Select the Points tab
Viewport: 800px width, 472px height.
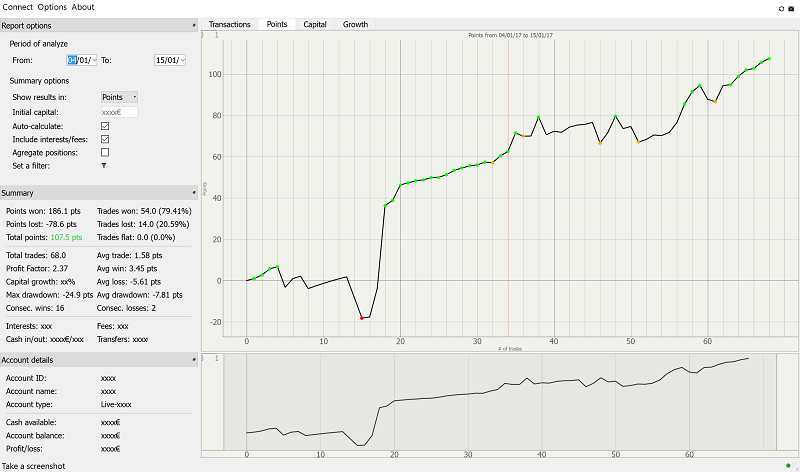(277, 24)
